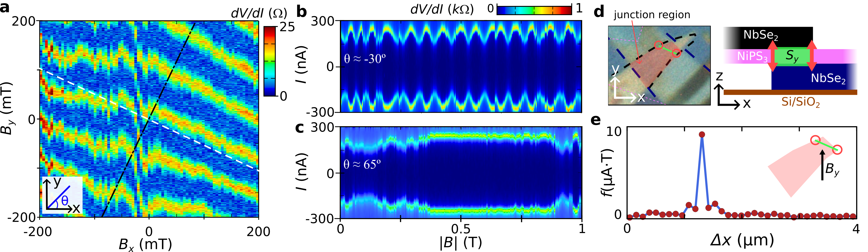Click the bold panel label 'e'
Screen dimensions: 868x252
[x=596, y=120]
